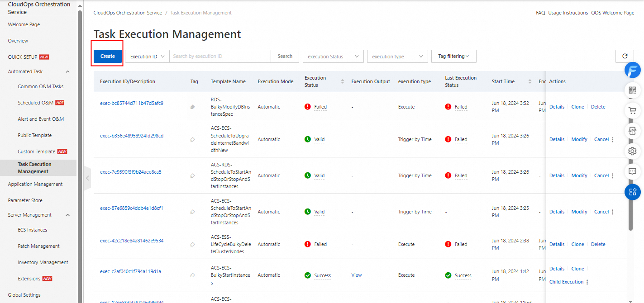Screen dimensions: 644x303
Task: Collapse the Automated Task sidebar section
Action: coord(68,71)
